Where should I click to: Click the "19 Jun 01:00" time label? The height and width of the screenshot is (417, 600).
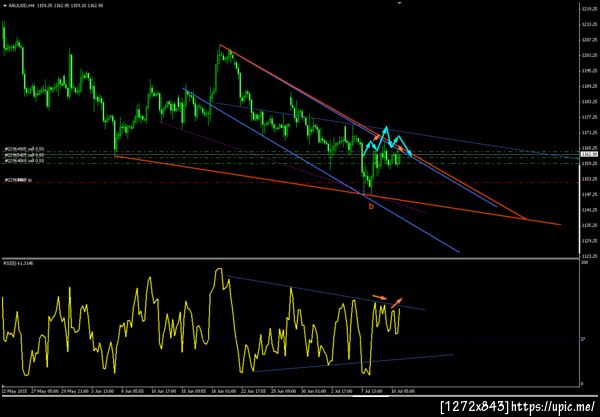[x=223, y=391]
